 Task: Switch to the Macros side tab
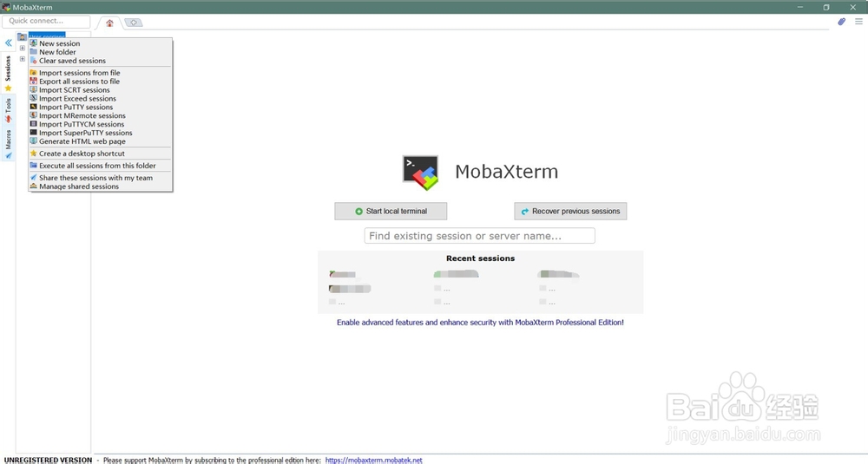tap(8, 144)
